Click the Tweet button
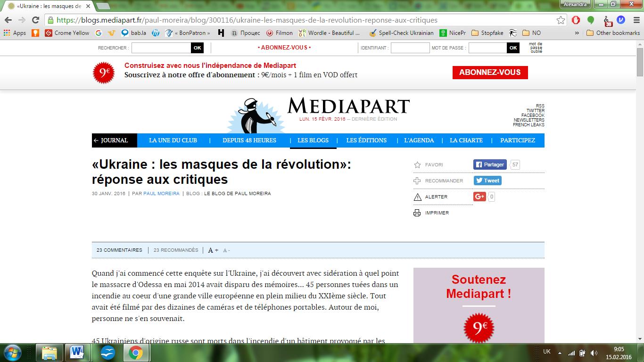 pyautogui.click(x=487, y=181)
